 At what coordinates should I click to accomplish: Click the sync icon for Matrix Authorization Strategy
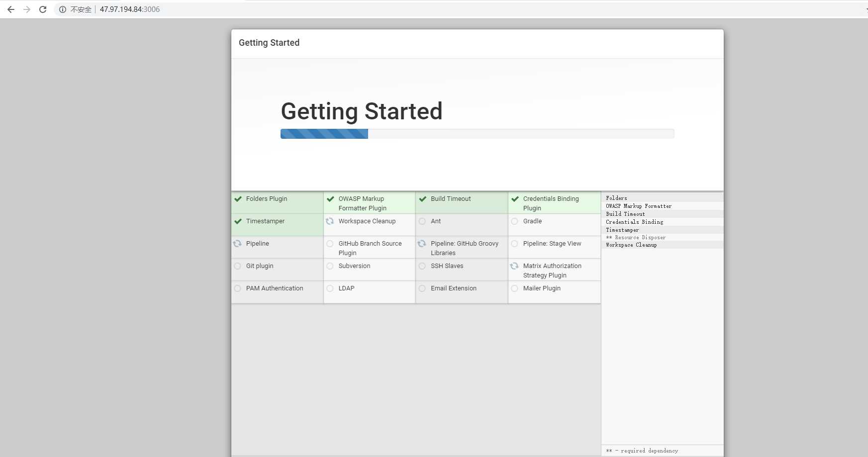coord(514,266)
